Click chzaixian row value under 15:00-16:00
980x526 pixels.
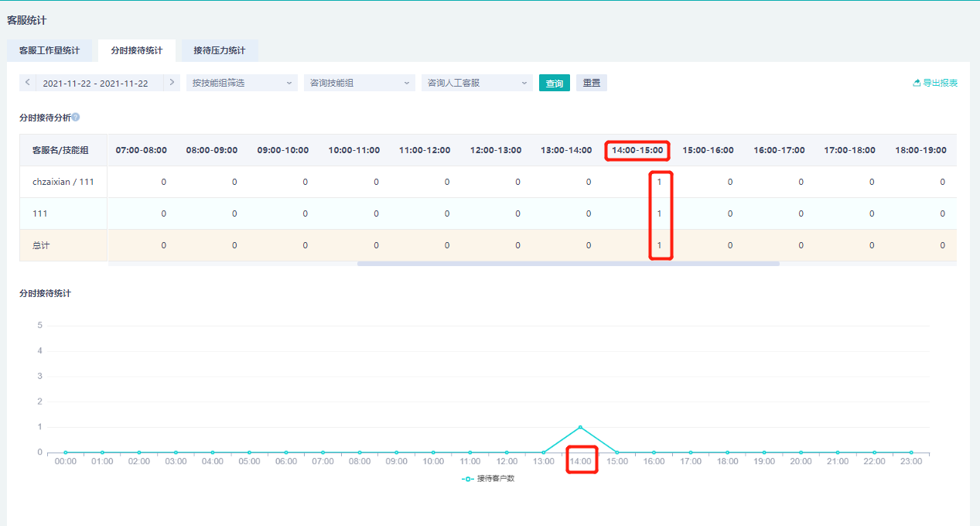click(730, 182)
